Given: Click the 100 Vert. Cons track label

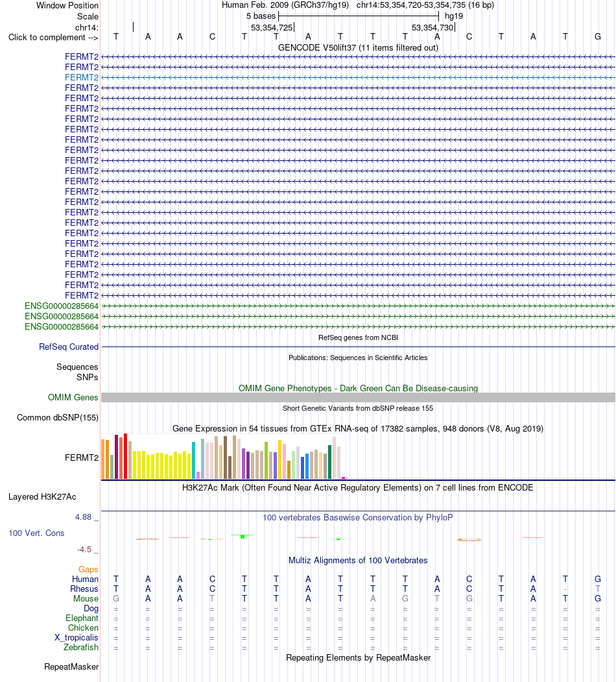Looking at the screenshot, I should coord(36,533).
